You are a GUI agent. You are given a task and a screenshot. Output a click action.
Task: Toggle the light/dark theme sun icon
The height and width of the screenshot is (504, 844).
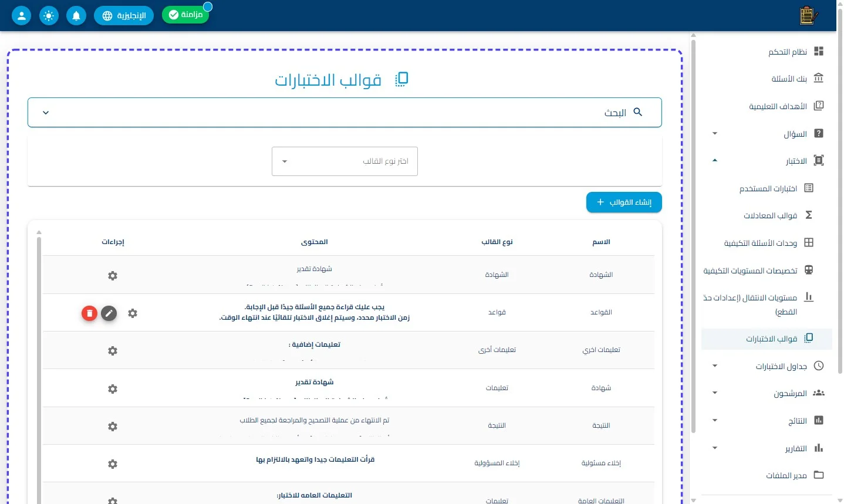(49, 16)
